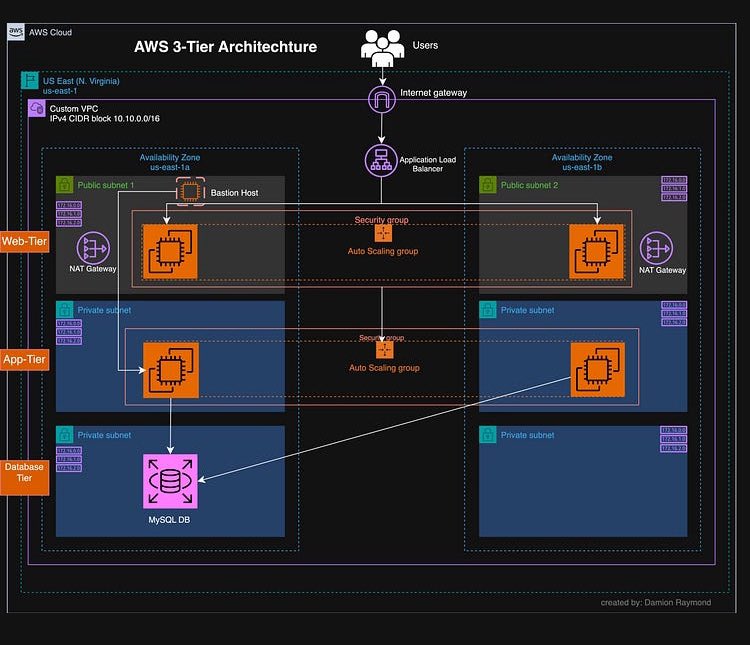Select the Users group icon
Image resolution: width=750 pixels, height=645 pixels.
(x=382, y=48)
